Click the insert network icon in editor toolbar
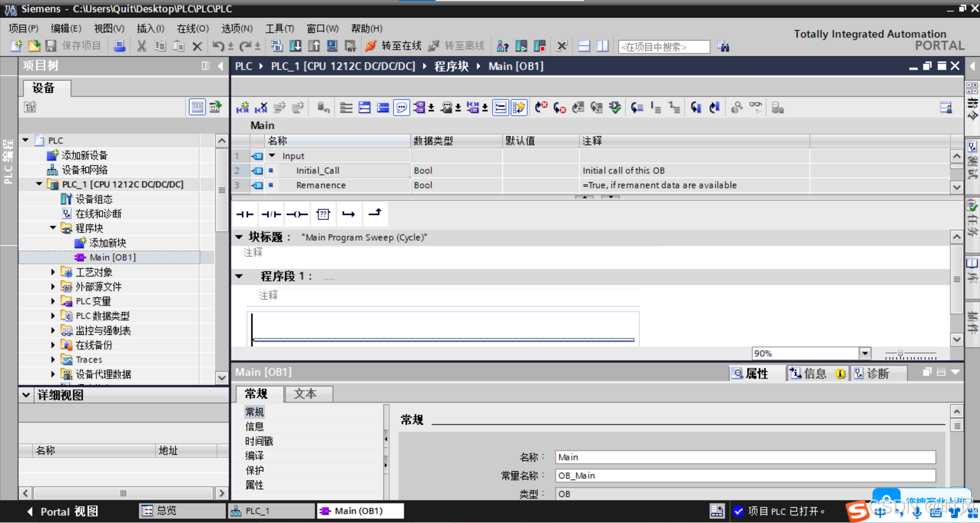 pyautogui.click(x=243, y=108)
